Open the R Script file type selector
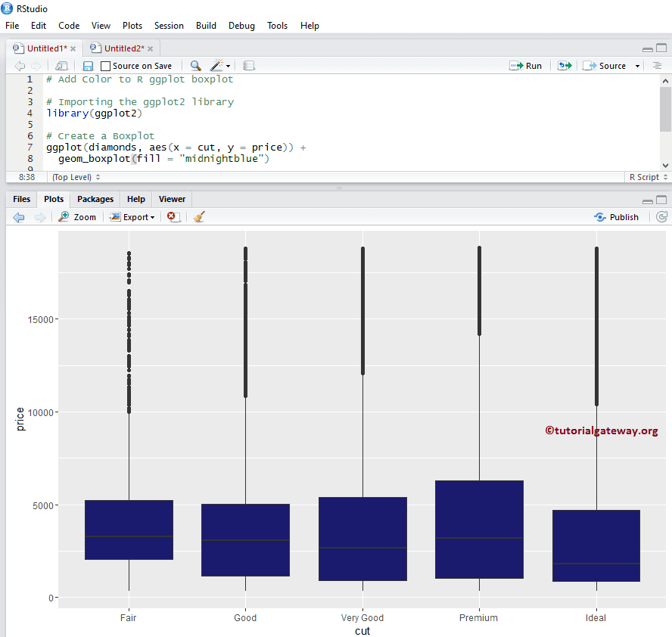Image resolution: width=672 pixels, height=637 pixels. (x=649, y=177)
